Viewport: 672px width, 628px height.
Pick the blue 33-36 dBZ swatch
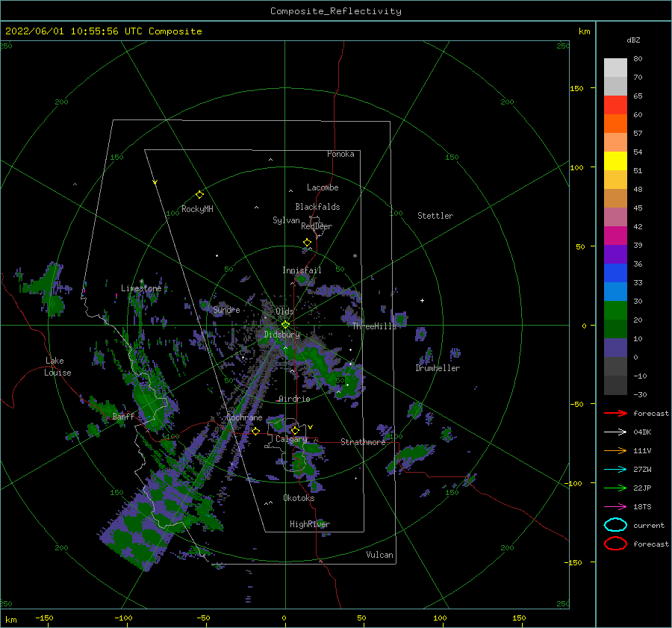coord(615,273)
